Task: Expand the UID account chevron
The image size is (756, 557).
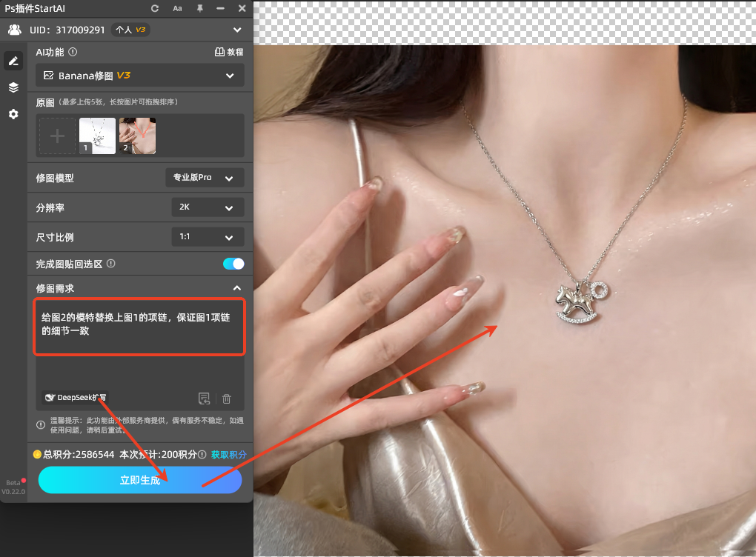Action: click(x=237, y=30)
